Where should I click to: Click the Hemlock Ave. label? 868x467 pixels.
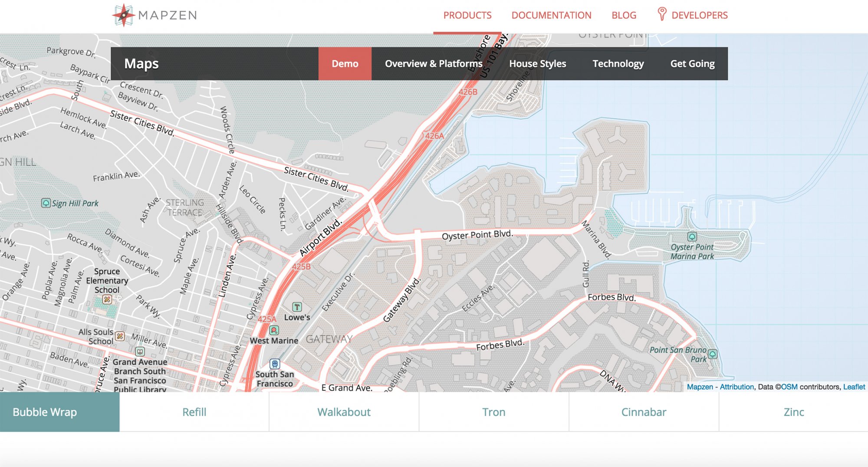(83, 118)
